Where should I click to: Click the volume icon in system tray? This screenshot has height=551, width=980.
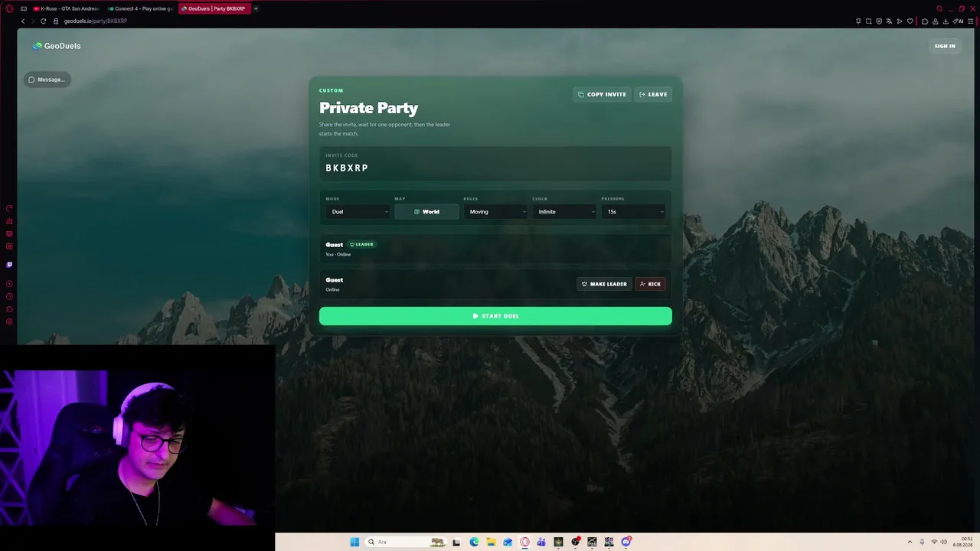coord(943,542)
